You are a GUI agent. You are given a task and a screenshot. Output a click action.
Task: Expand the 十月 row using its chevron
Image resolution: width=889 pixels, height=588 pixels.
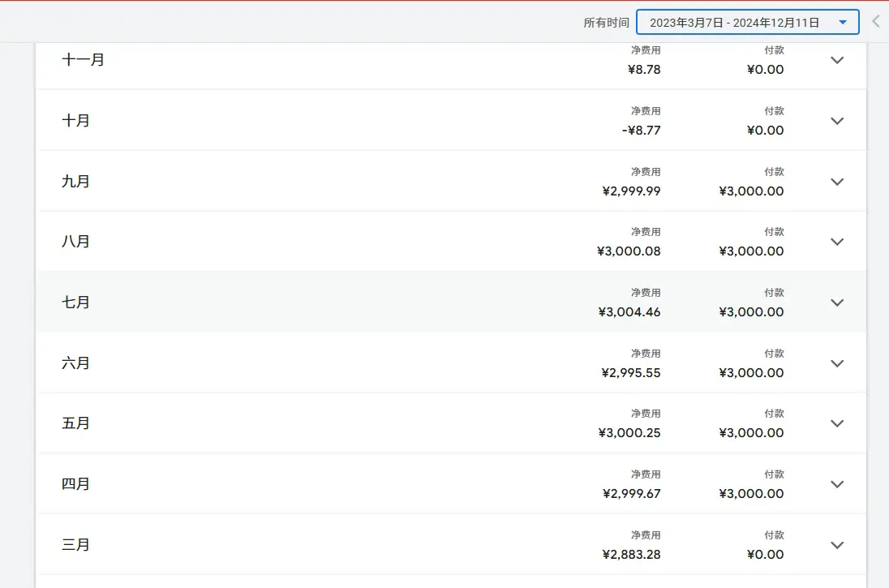click(837, 121)
